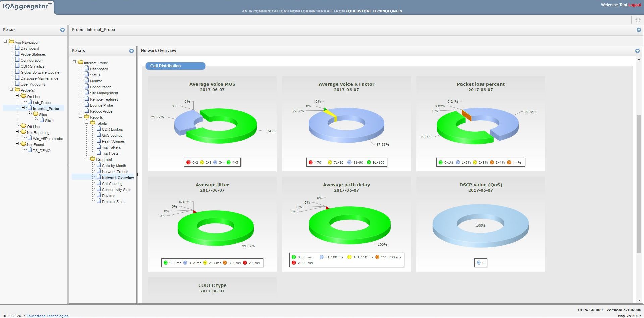Image resolution: width=644 pixels, height=318 pixels.
Task: Open CDR Statistics page
Action: pos(33,66)
